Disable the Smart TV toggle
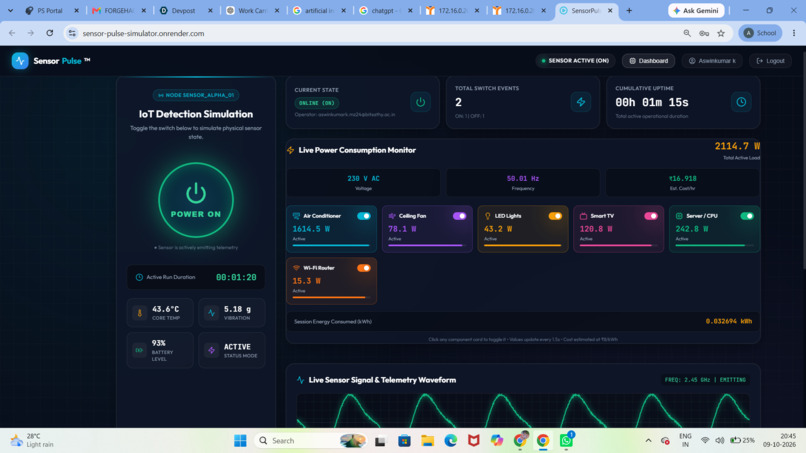 pyautogui.click(x=651, y=216)
